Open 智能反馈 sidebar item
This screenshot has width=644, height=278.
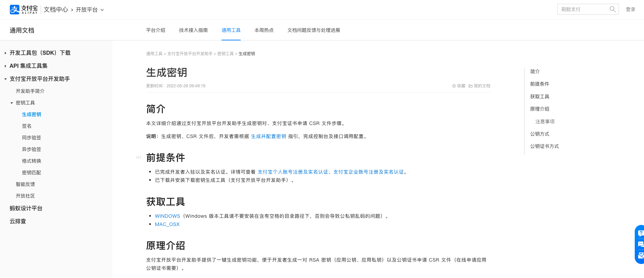(25, 184)
